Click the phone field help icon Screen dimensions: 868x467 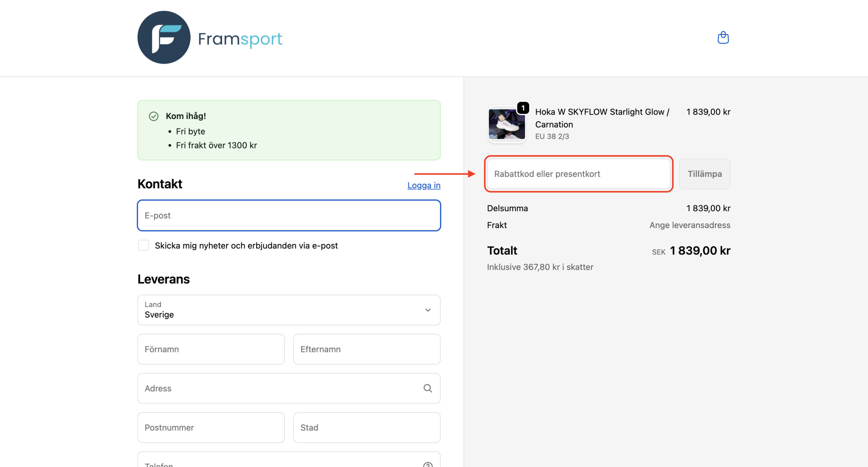[x=428, y=464]
